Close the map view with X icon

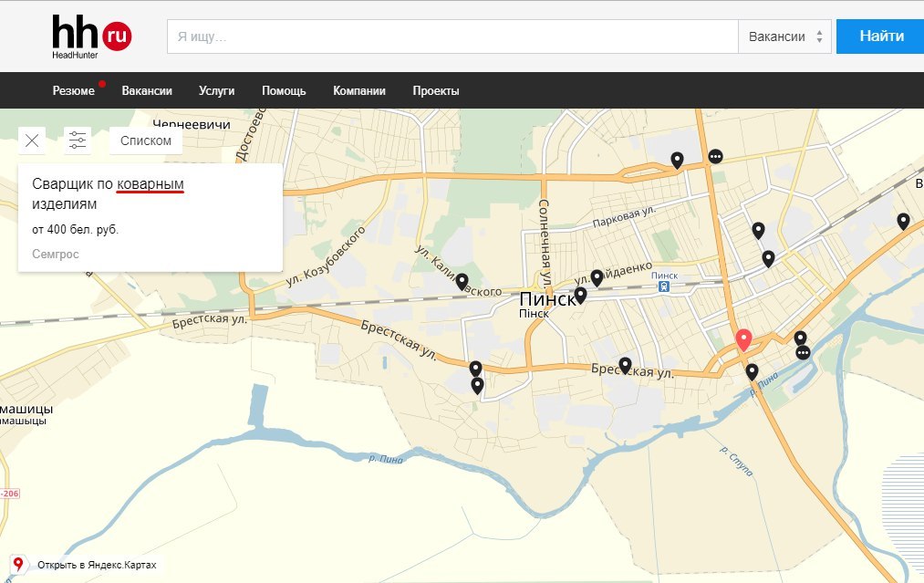(32, 141)
